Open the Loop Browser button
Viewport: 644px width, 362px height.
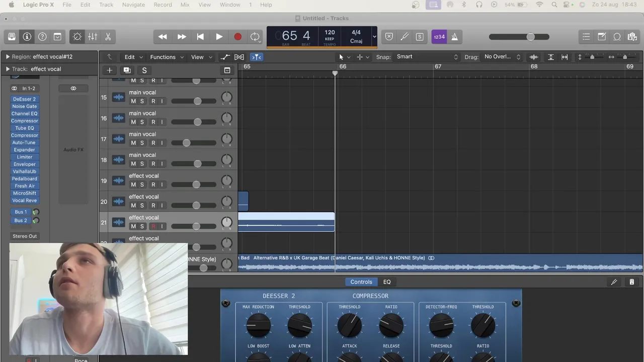[617, 37]
